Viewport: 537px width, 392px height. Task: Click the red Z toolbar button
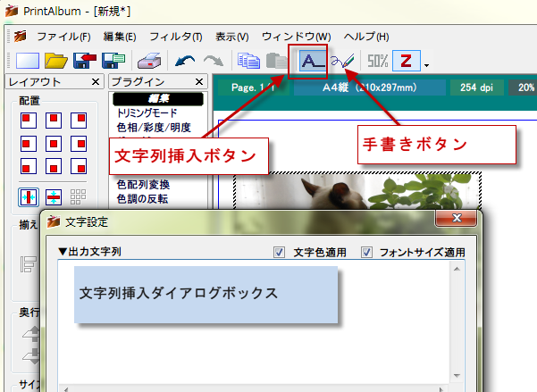coord(407,62)
